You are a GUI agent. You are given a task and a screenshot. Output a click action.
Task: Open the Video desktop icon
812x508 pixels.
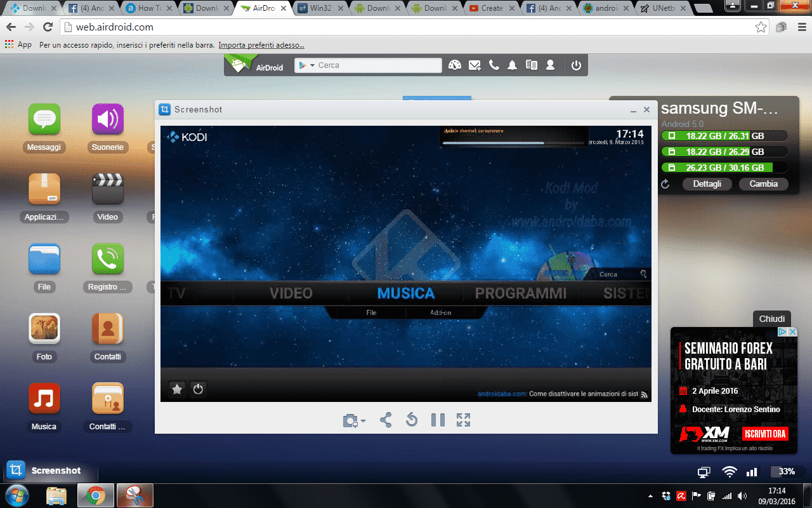click(108, 189)
